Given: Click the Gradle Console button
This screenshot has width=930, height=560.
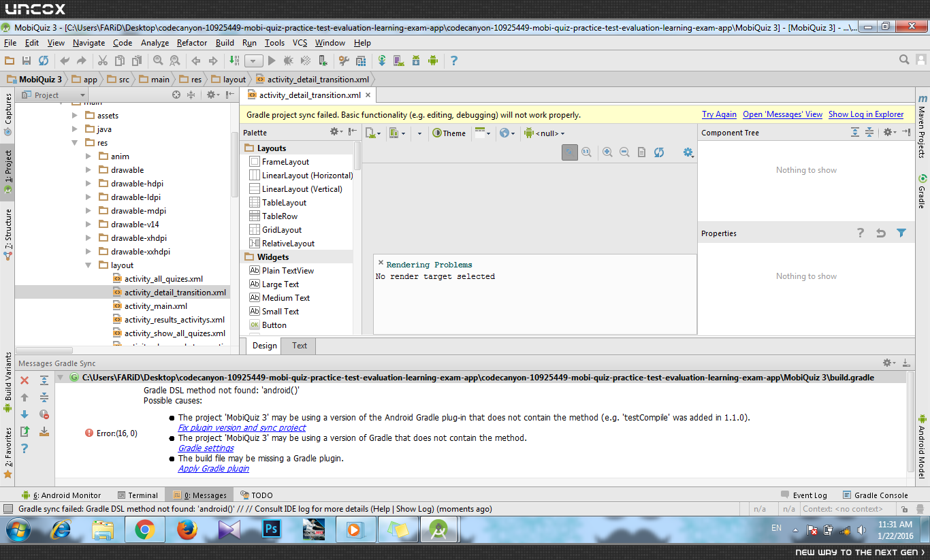Looking at the screenshot, I should [876, 495].
